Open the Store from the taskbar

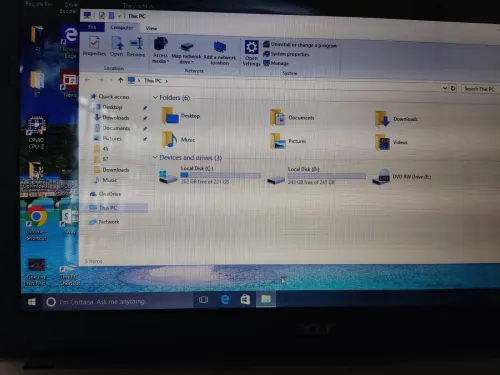click(x=245, y=299)
